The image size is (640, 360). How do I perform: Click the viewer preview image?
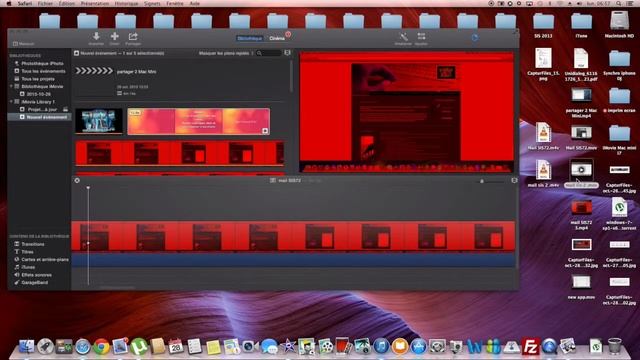pos(407,112)
